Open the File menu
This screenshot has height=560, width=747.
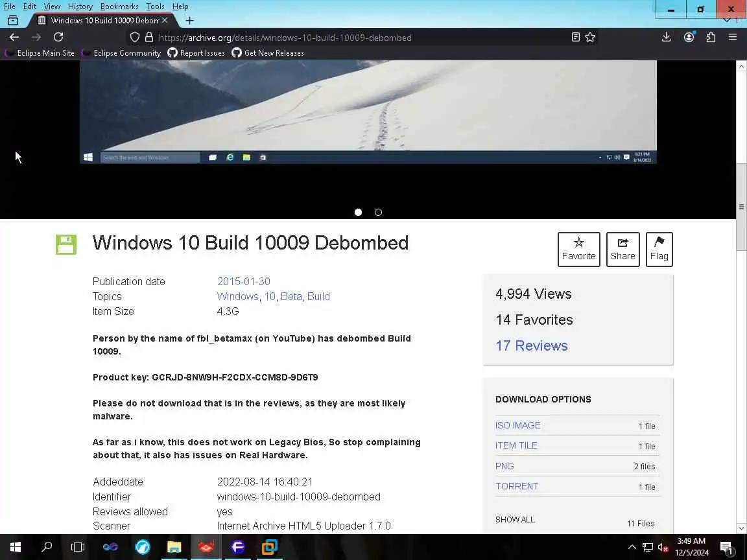point(9,6)
